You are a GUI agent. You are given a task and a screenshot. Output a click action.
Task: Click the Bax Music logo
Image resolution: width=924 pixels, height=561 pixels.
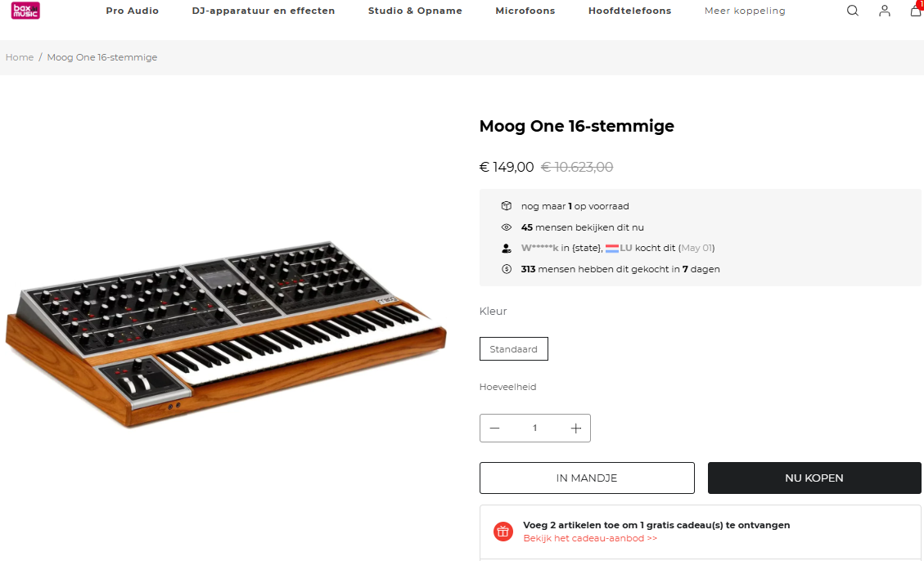click(x=25, y=11)
